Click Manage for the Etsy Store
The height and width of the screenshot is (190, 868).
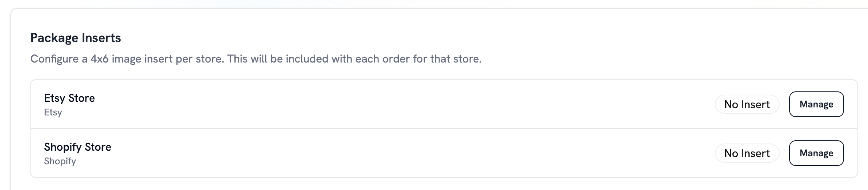click(x=816, y=104)
